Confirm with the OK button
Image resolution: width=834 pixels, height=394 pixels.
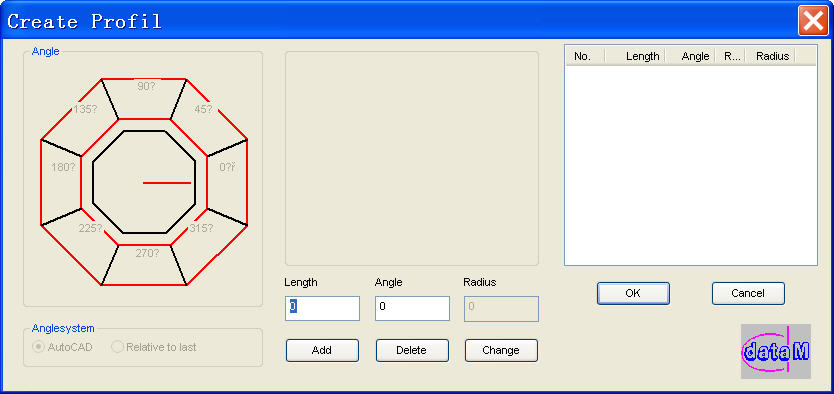pos(633,293)
